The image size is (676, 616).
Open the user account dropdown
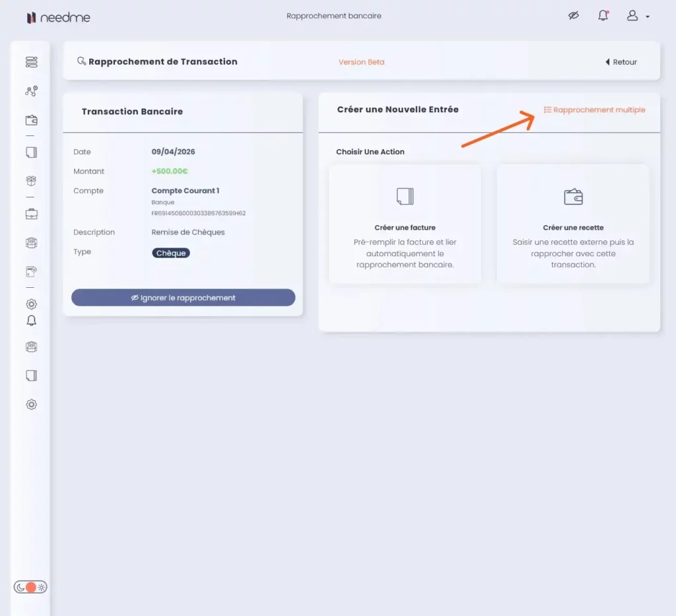(637, 16)
